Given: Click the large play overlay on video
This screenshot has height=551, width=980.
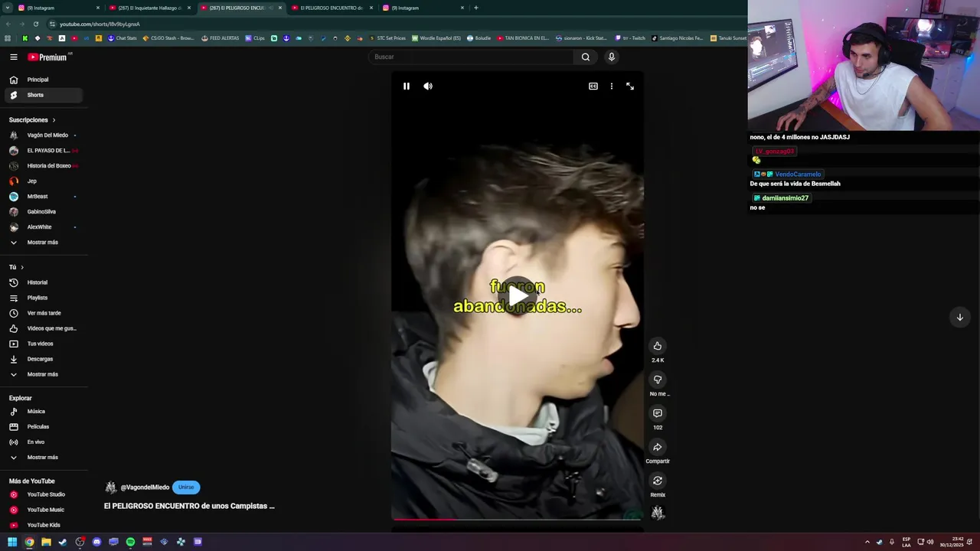Looking at the screenshot, I should click(x=518, y=295).
